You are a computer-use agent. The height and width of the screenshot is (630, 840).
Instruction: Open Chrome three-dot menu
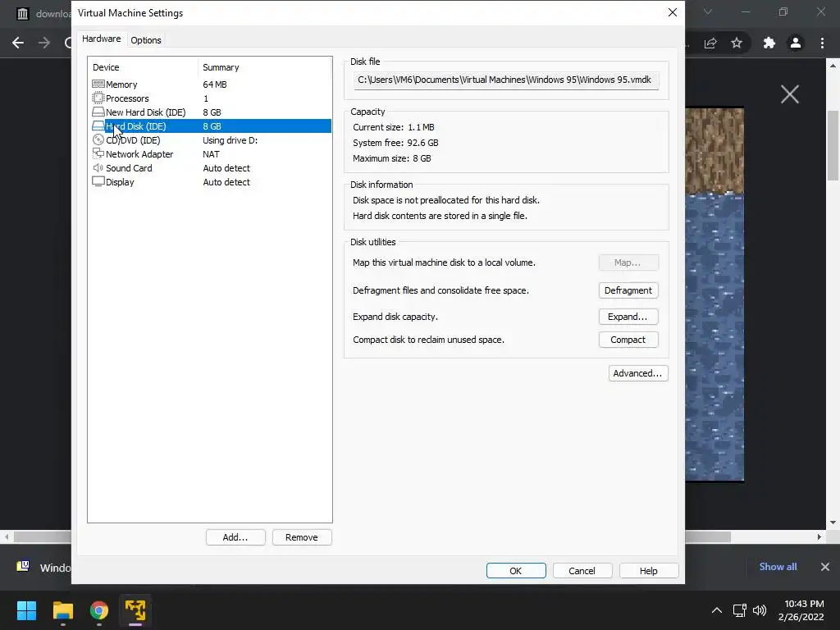(x=822, y=43)
